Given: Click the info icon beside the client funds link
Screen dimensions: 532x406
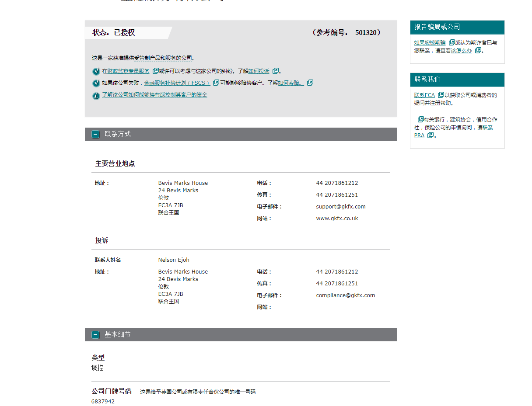Looking at the screenshot, I should pos(95,95).
